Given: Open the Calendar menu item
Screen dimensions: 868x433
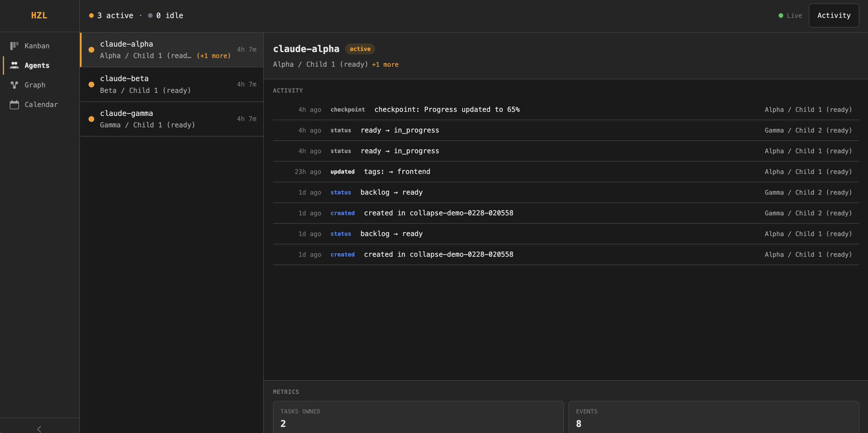Looking at the screenshot, I should pyautogui.click(x=41, y=105).
